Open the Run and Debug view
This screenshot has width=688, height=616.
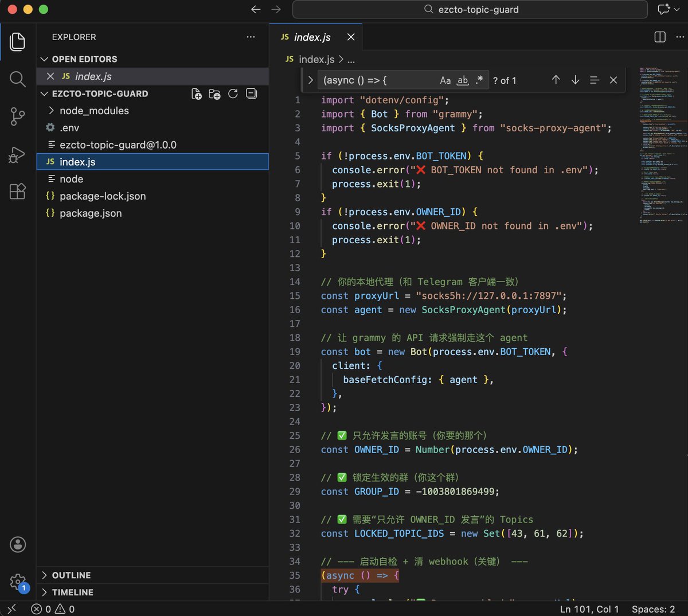click(18, 154)
